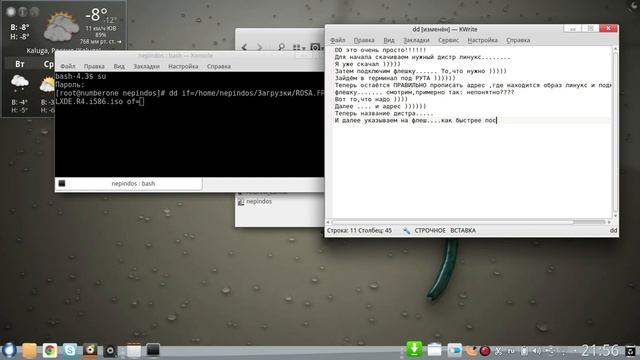Open search in the Dolphin window toolbar
The width and height of the screenshot is (640, 360).
coord(281,47)
